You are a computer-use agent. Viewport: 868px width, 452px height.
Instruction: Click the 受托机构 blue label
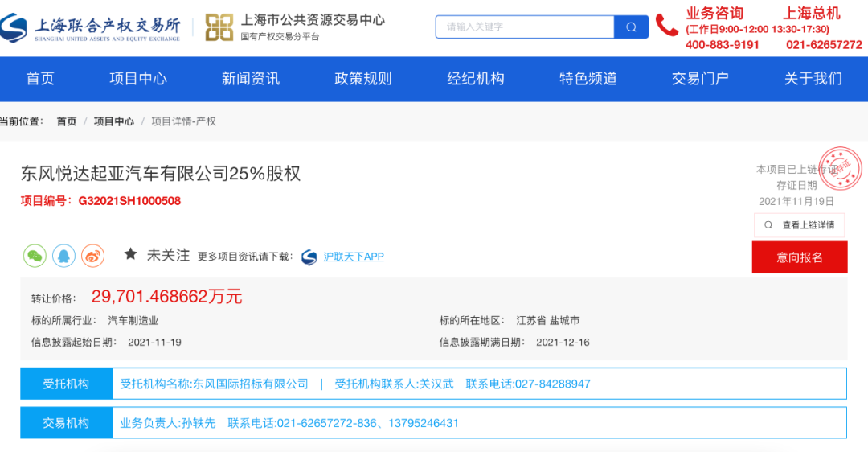pos(67,384)
